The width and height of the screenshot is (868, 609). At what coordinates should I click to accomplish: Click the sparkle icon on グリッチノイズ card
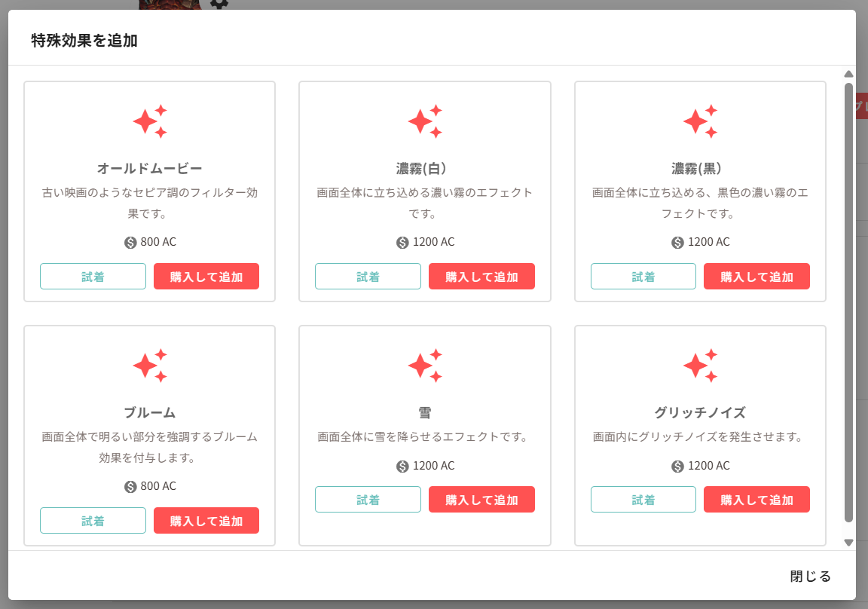point(700,366)
